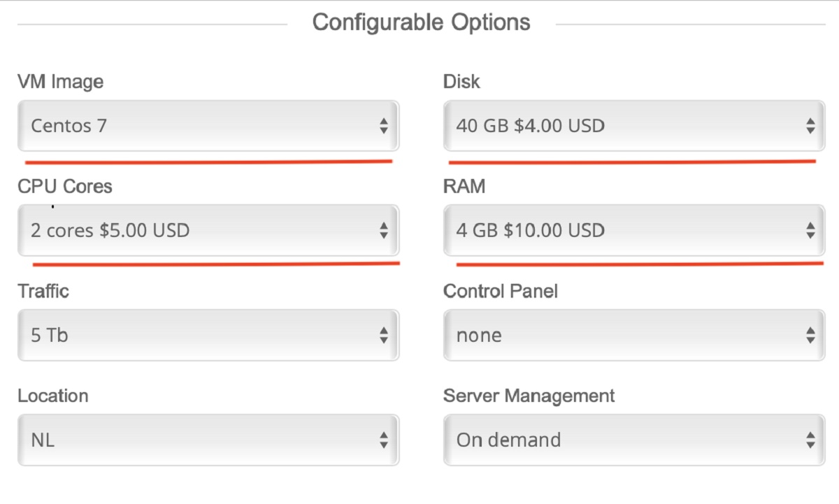Image resolution: width=839 pixels, height=504 pixels.
Task: Expand the CPU Cores selection box
Action: click(208, 230)
